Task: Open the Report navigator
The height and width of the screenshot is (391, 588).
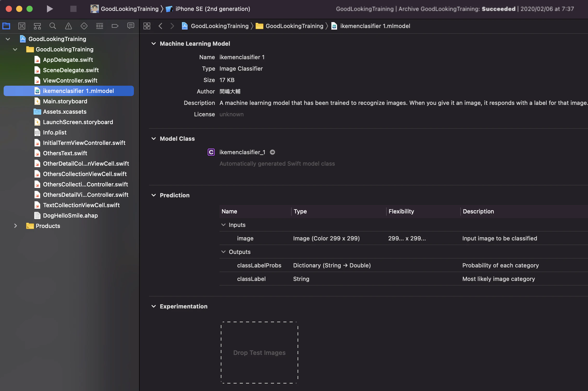Action: click(131, 26)
